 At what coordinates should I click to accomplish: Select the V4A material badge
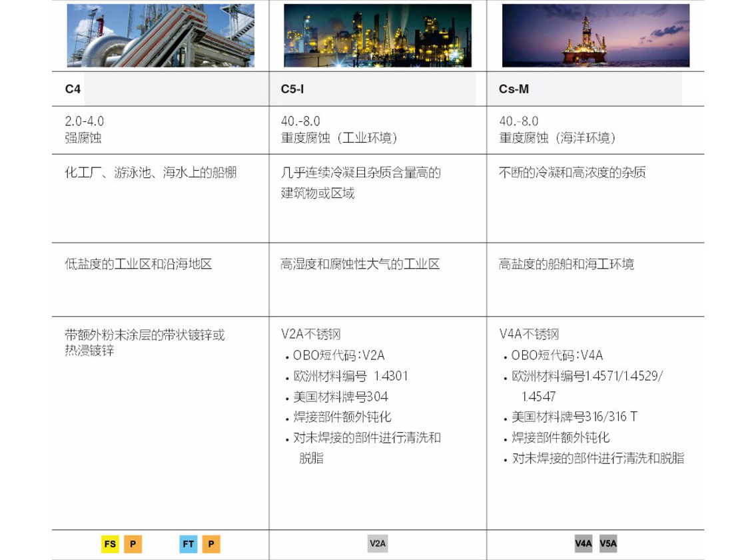(583, 545)
